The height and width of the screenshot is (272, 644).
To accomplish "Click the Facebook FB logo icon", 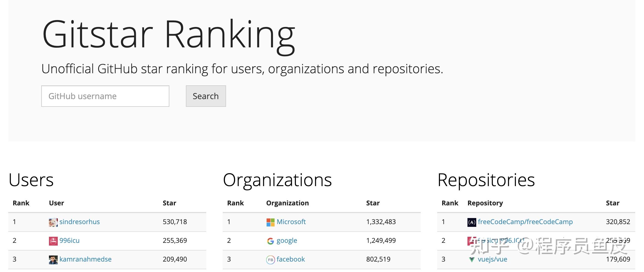I will click(270, 260).
